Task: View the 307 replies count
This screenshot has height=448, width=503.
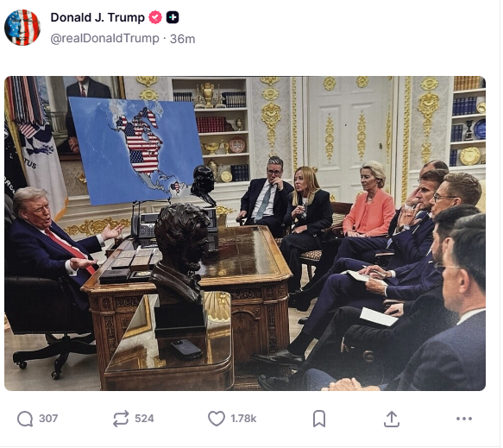Action: (48, 420)
